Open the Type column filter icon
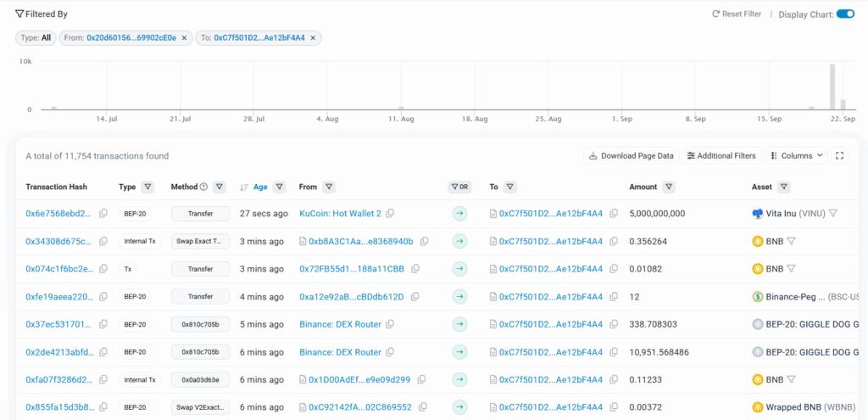This screenshot has width=868, height=420. (148, 187)
